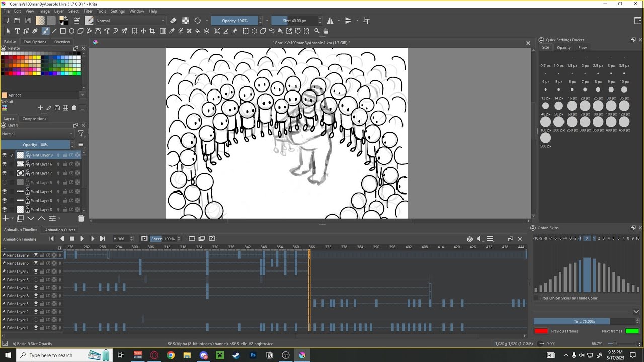Select the Rectangle shape tool
Image resolution: width=644 pixels, height=362 pixels.
tap(63, 31)
